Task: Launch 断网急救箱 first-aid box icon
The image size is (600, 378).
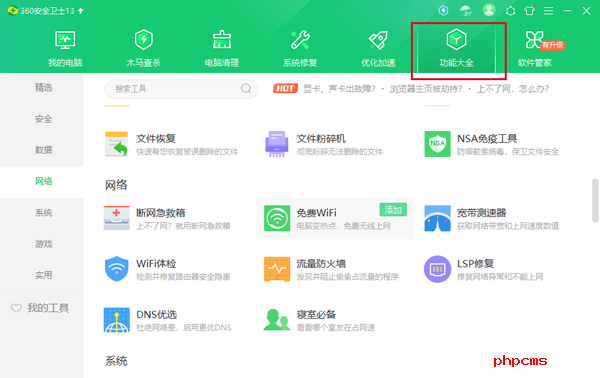Action: (x=116, y=218)
